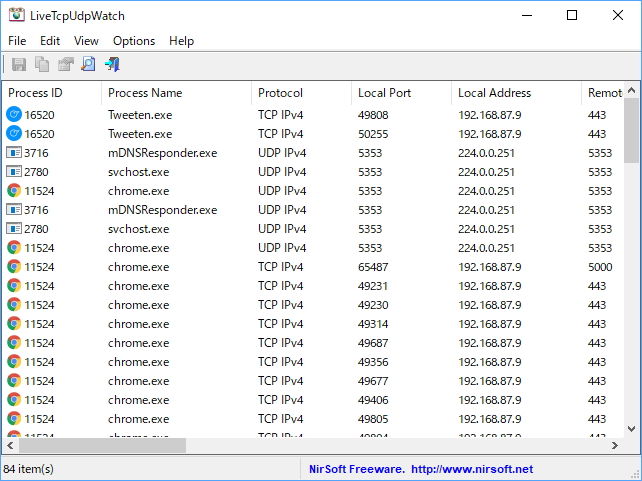Screen dimensions: 642x481
Task: Sort by Process ID column header
Action: [x=52, y=93]
